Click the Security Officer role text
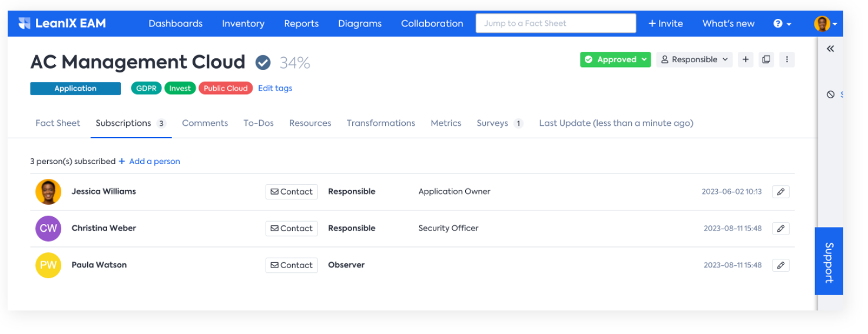 pos(448,228)
